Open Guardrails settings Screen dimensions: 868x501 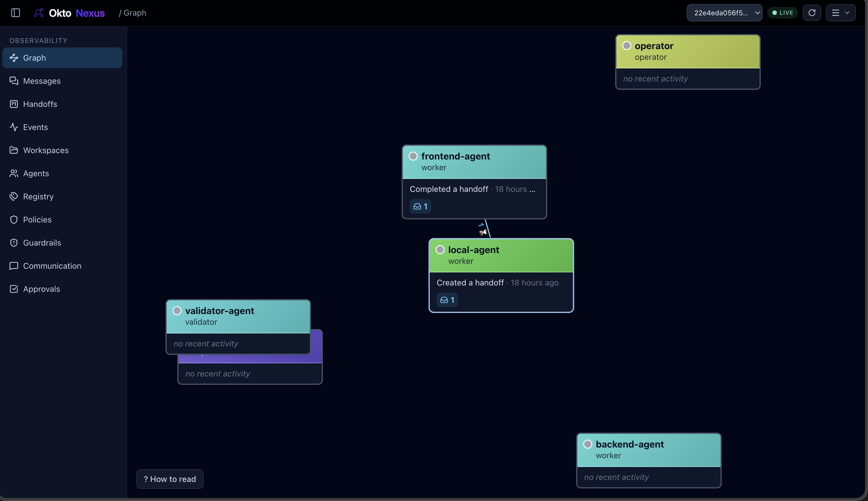pyautogui.click(x=62, y=243)
